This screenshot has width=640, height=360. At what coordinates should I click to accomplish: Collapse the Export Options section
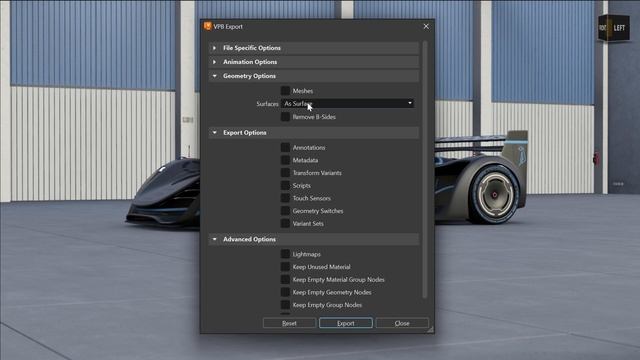pos(215,133)
